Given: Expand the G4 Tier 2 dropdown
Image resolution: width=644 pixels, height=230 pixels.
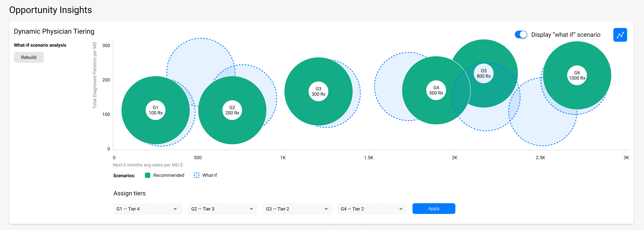Looking at the screenshot, I should click(372, 209).
